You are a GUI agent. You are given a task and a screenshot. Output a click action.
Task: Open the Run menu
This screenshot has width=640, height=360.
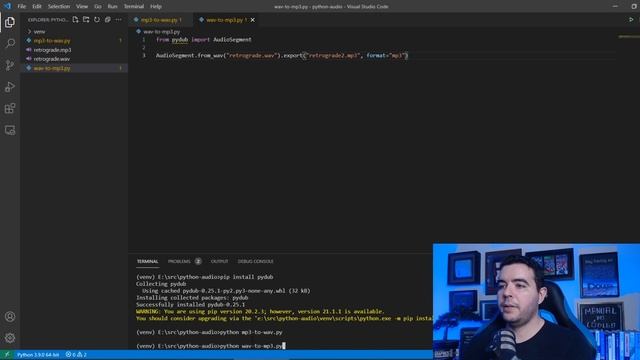click(112, 7)
